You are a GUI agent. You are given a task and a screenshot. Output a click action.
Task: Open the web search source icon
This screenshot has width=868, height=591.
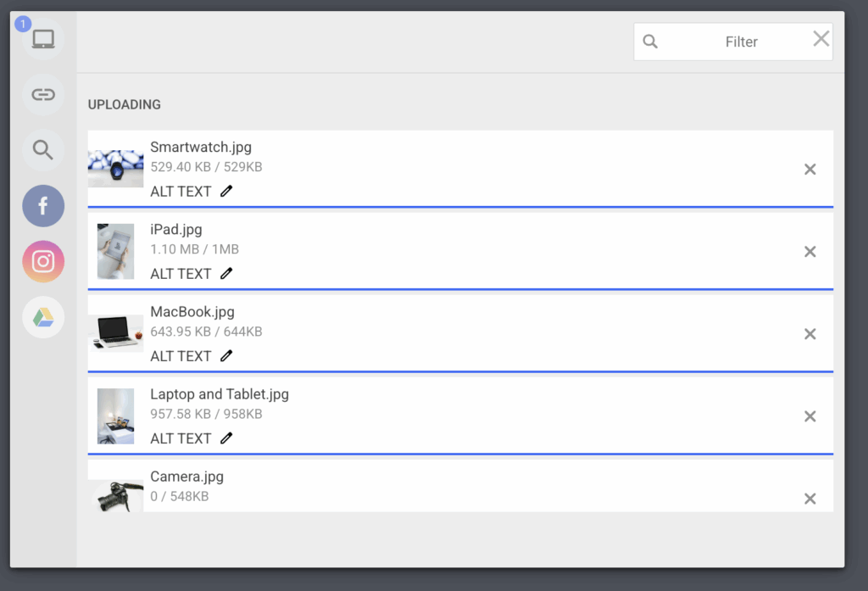(43, 150)
